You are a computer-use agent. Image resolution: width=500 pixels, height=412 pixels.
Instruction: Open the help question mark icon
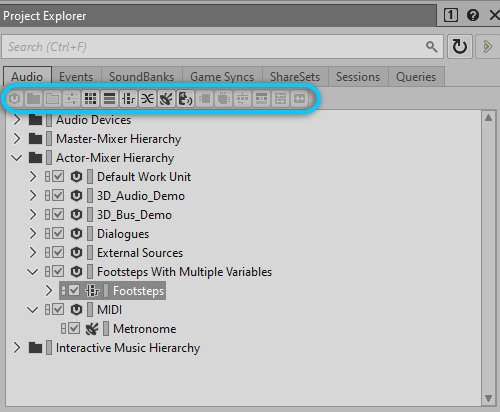[473, 15]
